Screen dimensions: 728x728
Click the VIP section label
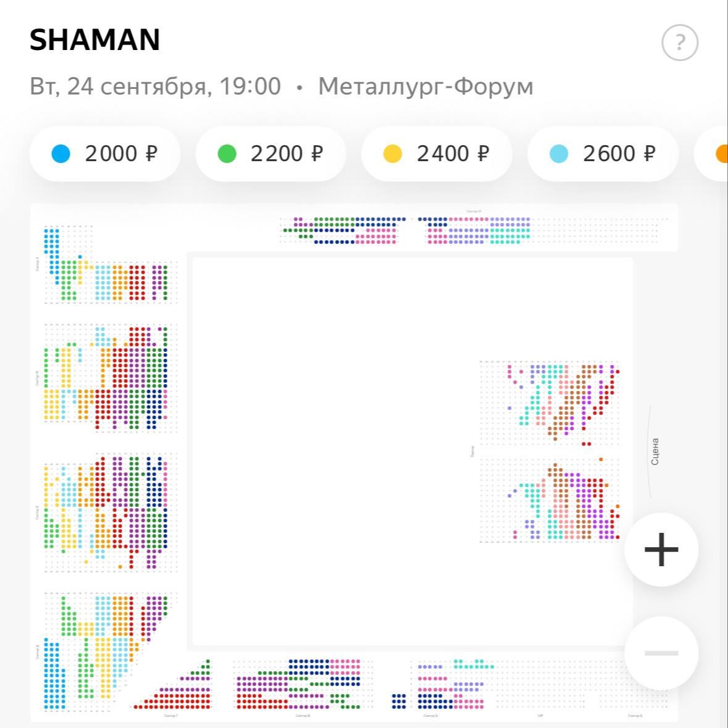click(540, 716)
